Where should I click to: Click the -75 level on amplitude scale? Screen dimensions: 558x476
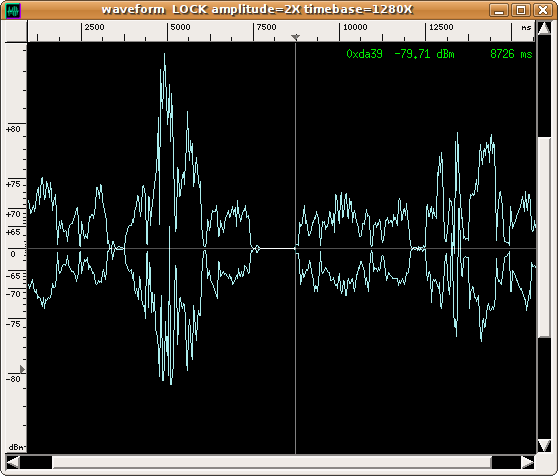coord(14,324)
